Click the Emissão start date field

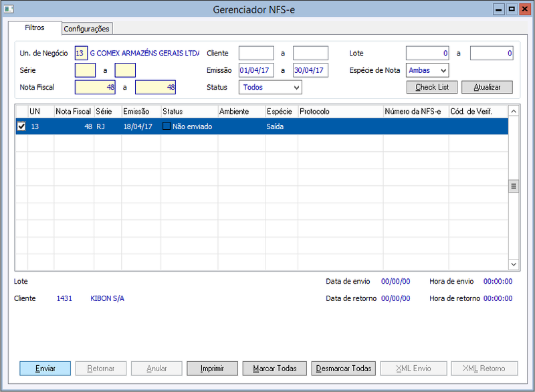tap(256, 70)
